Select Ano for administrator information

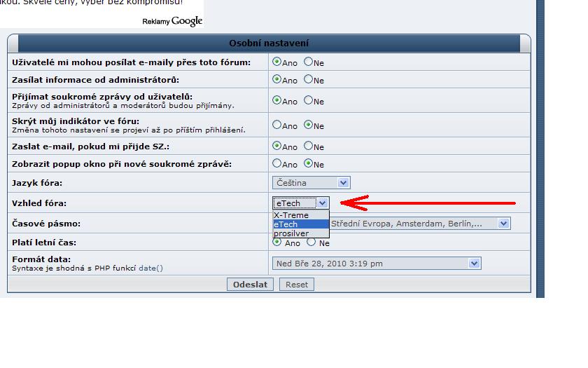coord(276,80)
